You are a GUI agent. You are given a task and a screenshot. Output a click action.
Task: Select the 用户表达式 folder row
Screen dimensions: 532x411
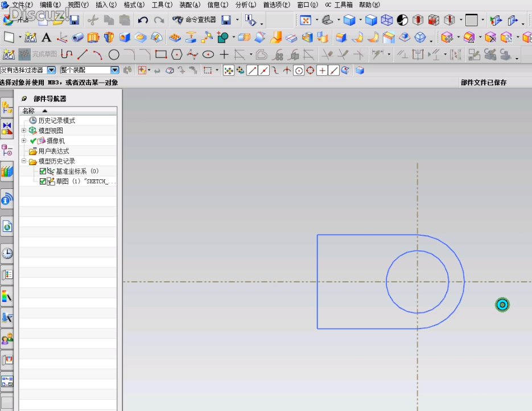coord(53,151)
